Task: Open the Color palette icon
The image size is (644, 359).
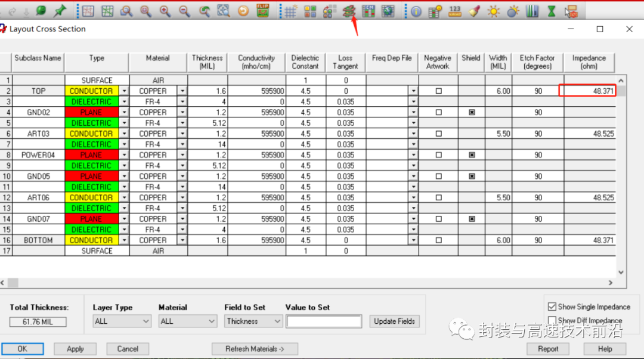Action: (310, 11)
